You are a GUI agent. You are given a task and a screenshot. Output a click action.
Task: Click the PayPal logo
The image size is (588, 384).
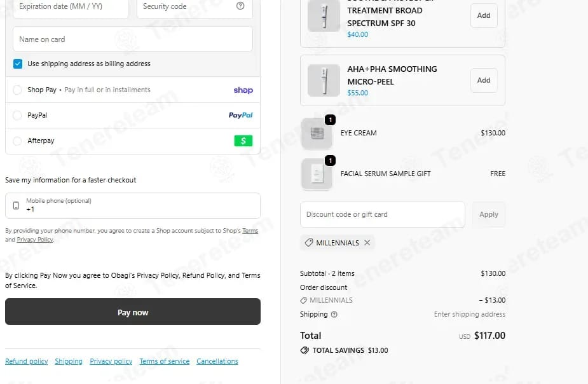point(240,115)
